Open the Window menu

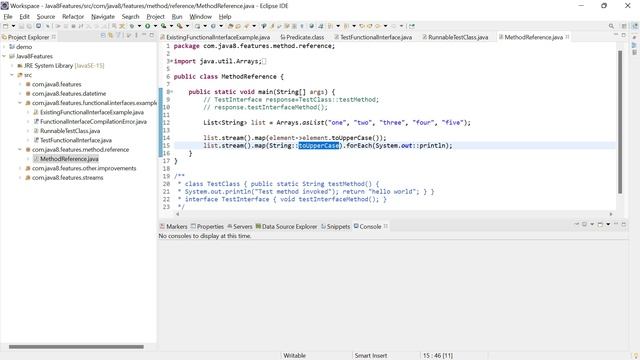(200, 16)
